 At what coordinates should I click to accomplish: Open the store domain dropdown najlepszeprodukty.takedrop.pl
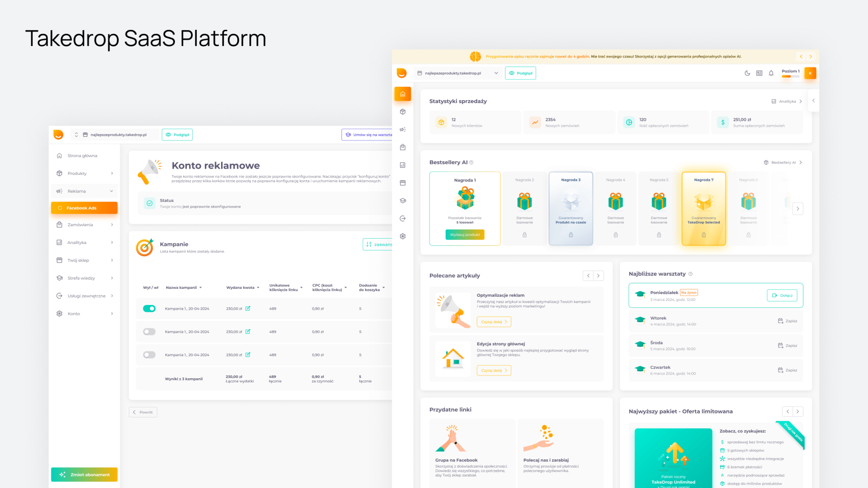click(x=458, y=73)
